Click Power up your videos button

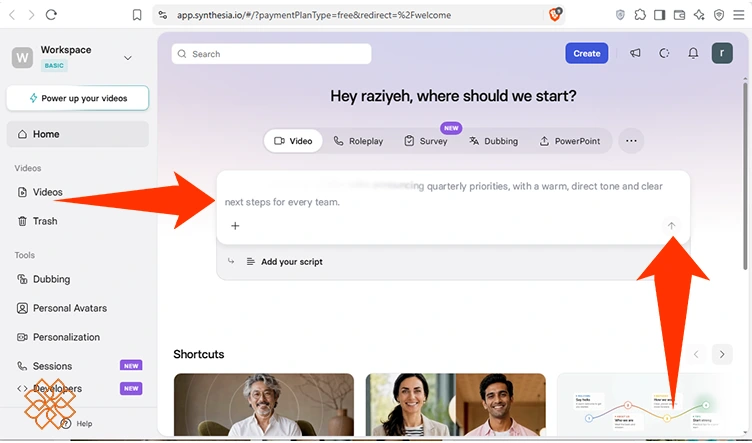click(x=78, y=98)
